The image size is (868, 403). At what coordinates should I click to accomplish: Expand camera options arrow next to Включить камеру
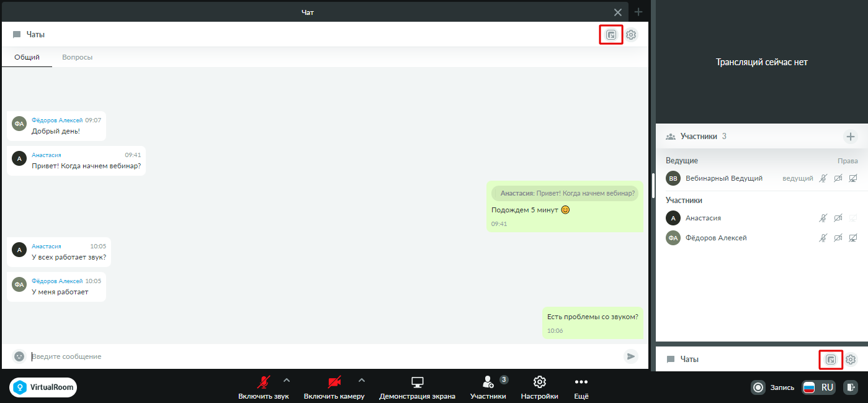pos(362,380)
